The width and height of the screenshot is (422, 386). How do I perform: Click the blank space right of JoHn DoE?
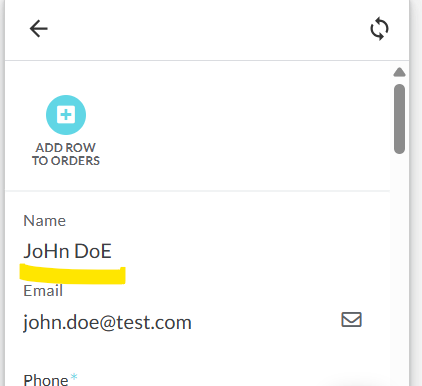247,251
